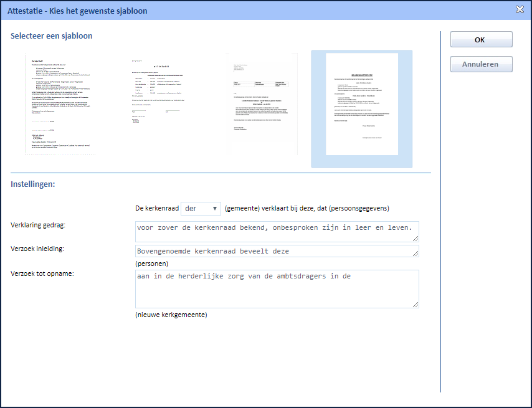Click the '(nieuwe kerkgemeente)' hint text

tap(171, 315)
